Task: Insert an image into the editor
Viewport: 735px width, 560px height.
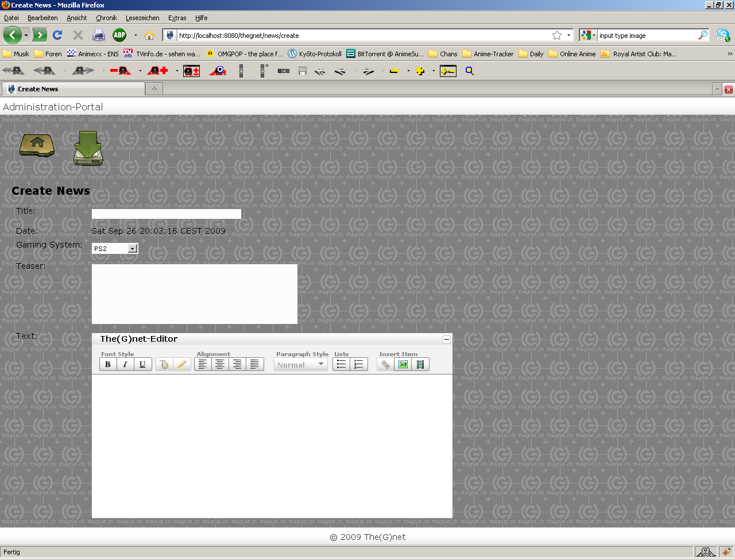Action: (x=403, y=364)
